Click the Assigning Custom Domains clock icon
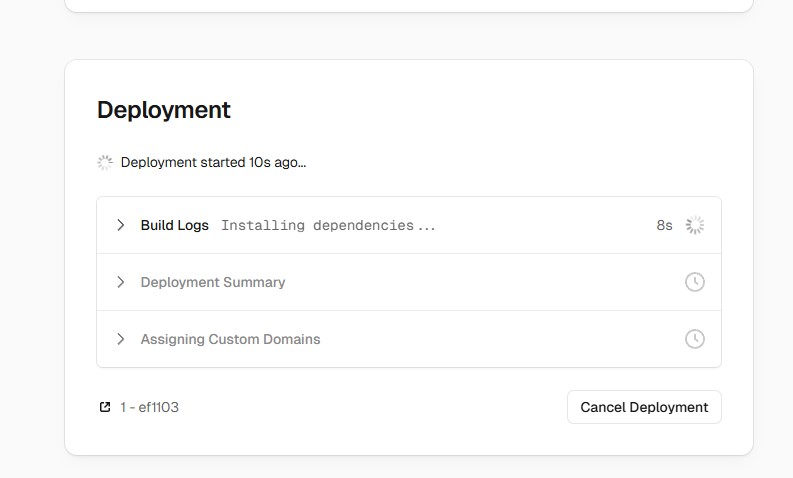 point(695,339)
